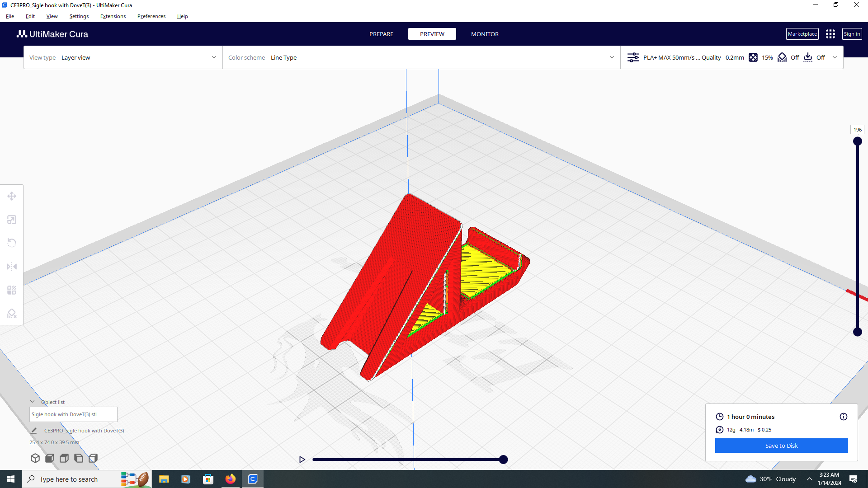
Task: Expand the print settings panel
Action: coord(835,57)
